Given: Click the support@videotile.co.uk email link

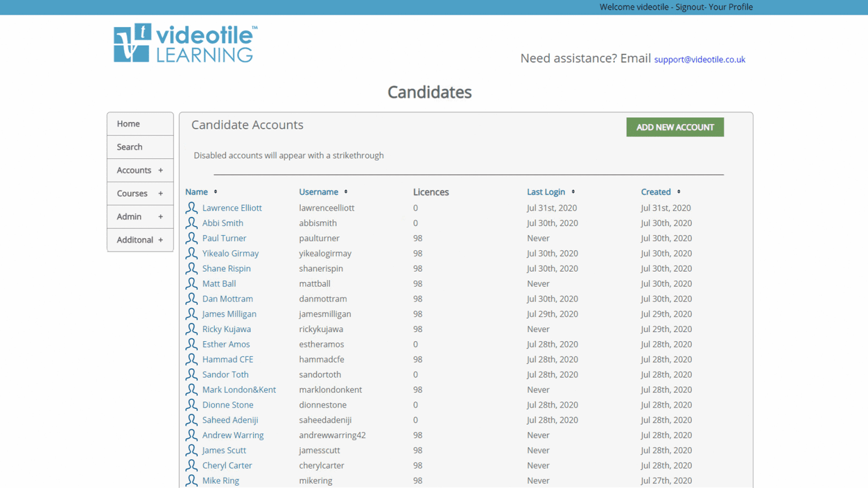Looking at the screenshot, I should click(700, 59).
